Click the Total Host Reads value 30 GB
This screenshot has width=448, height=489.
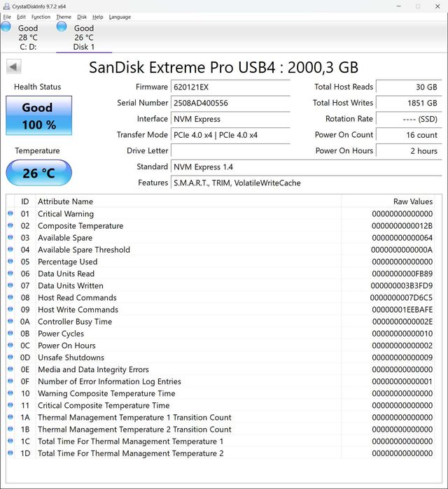409,87
